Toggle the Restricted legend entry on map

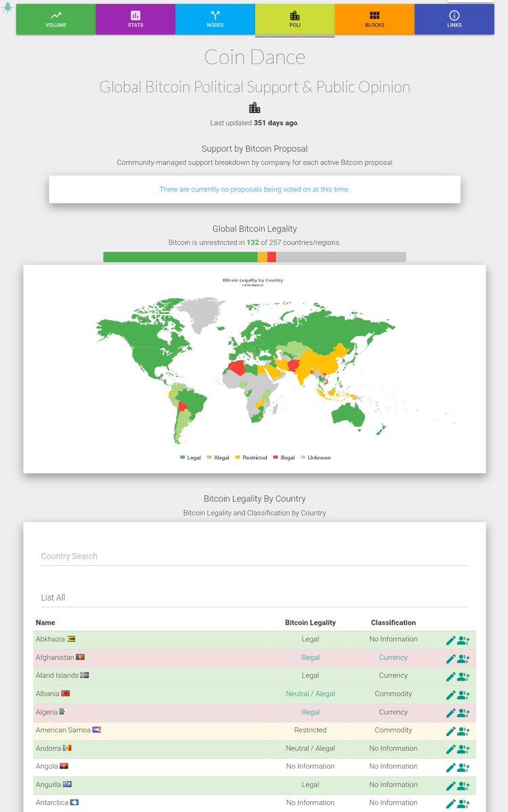[251, 457]
